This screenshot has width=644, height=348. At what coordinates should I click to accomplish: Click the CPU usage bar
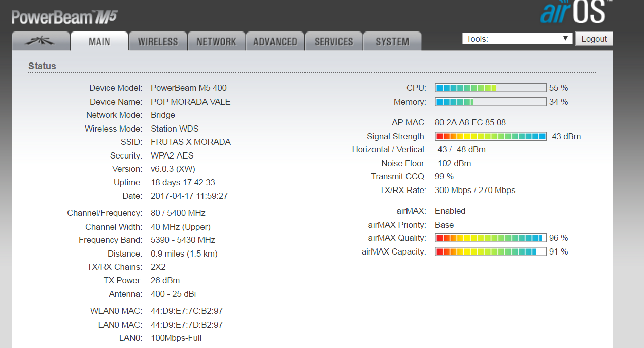tap(491, 88)
